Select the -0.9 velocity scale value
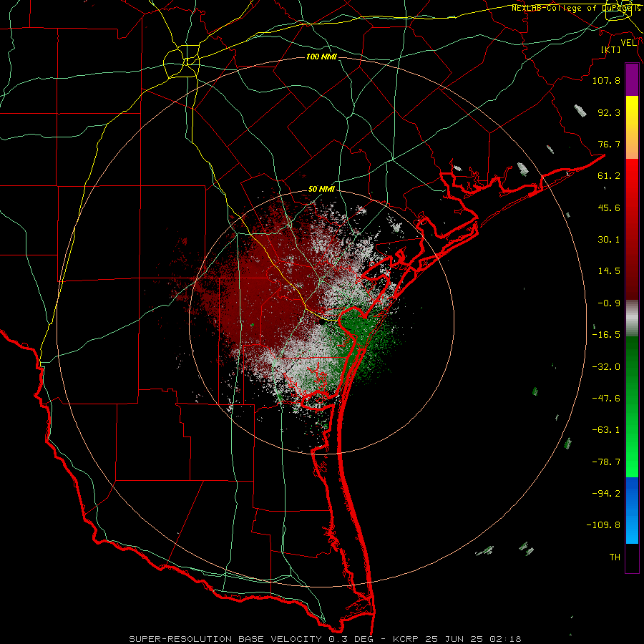644x644 pixels. tap(609, 303)
